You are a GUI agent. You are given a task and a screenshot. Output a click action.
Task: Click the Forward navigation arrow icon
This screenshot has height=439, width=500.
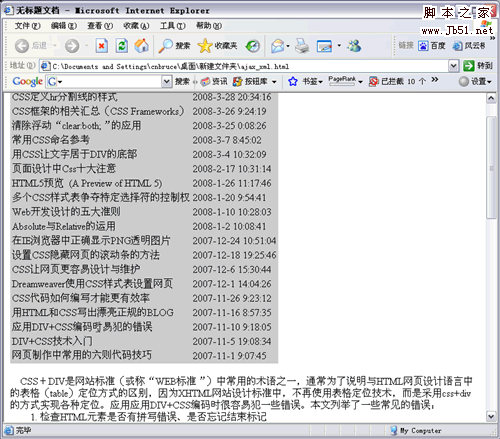coord(72,46)
